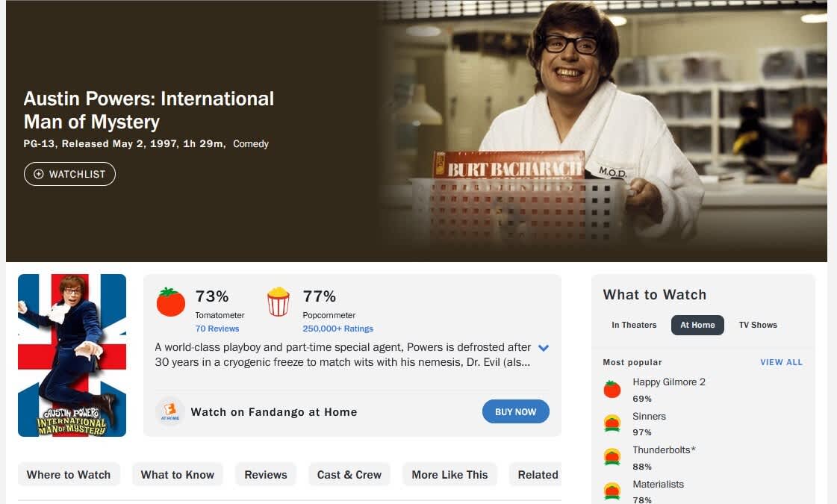The height and width of the screenshot is (504, 837).
Task: Click certified fresh icon beside Sinners
Action: point(612,423)
